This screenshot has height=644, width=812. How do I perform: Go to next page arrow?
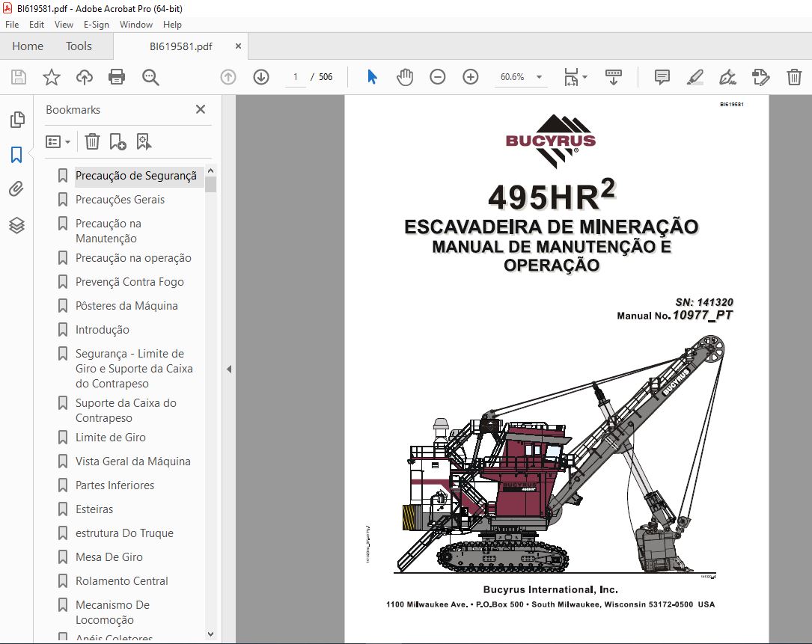click(261, 77)
